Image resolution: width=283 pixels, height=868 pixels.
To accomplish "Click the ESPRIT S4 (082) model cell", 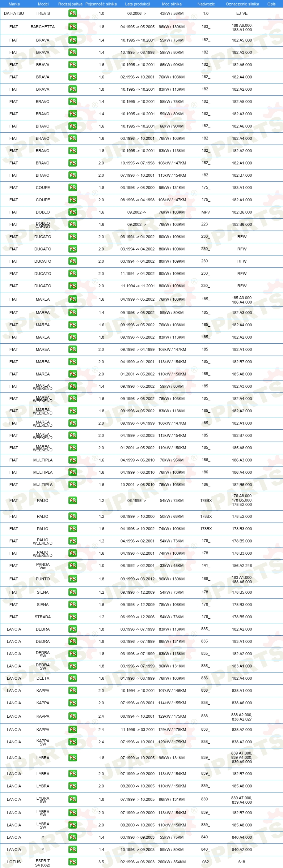I will coord(43,863).
